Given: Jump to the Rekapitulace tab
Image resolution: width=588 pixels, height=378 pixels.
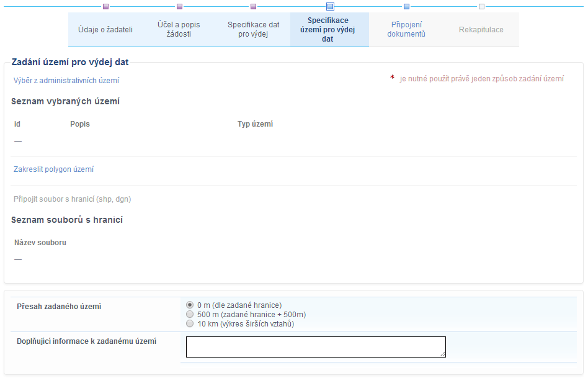Looking at the screenshot, I should point(481,30).
